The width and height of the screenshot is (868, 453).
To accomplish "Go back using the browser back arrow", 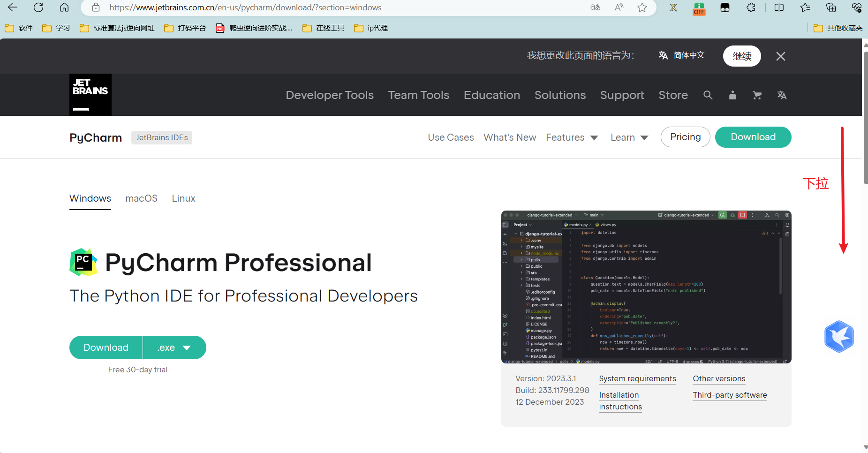I will 13,8.
